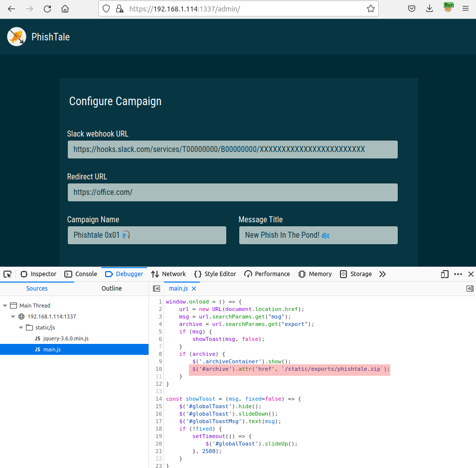This screenshot has height=468, width=476.
Task: Click the tracking protection shield icon
Action: tap(106, 8)
